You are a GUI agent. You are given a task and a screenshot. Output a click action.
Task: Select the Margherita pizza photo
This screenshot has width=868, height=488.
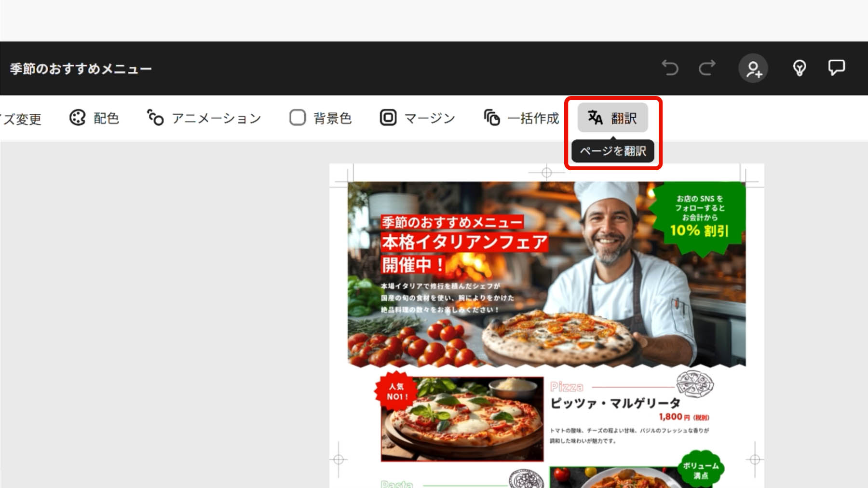(x=462, y=419)
